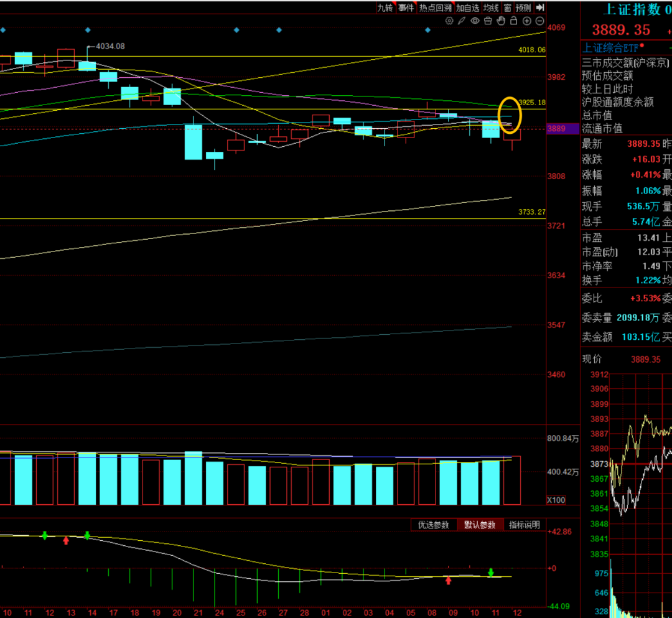The width and height of the screenshot is (672, 618).
Task: Add to watchlist with 加自选
Action: 467,7
